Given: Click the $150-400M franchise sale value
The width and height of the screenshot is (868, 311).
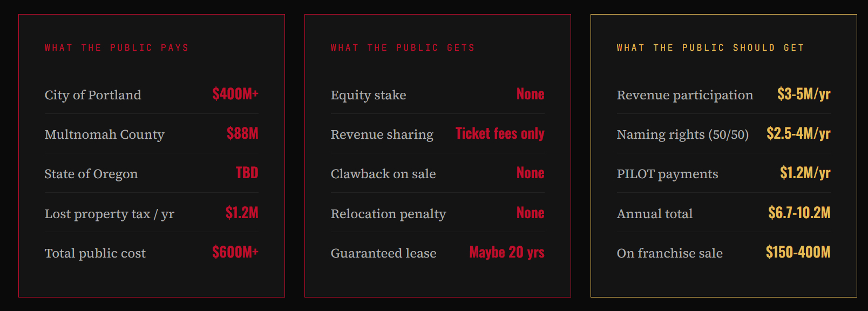Looking at the screenshot, I should (798, 252).
